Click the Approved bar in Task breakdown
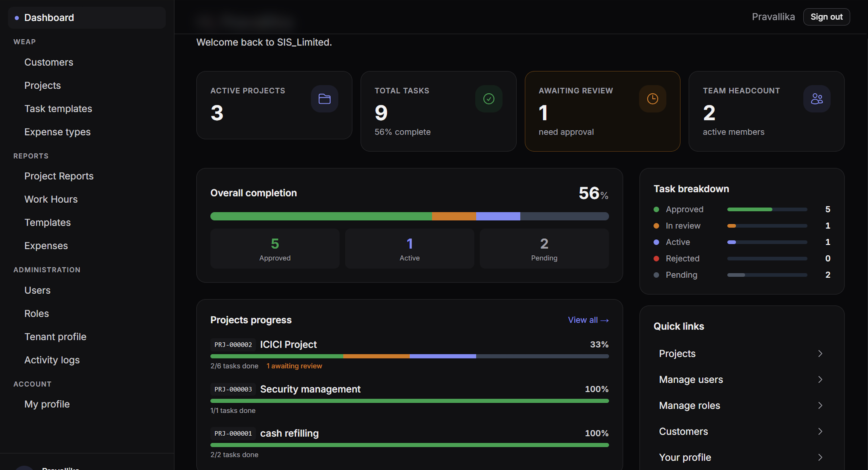 click(x=767, y=209)
